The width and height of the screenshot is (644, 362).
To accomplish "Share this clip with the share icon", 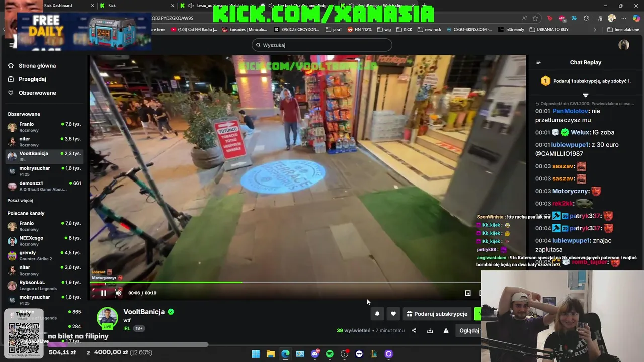I will [x=414, y=330].
